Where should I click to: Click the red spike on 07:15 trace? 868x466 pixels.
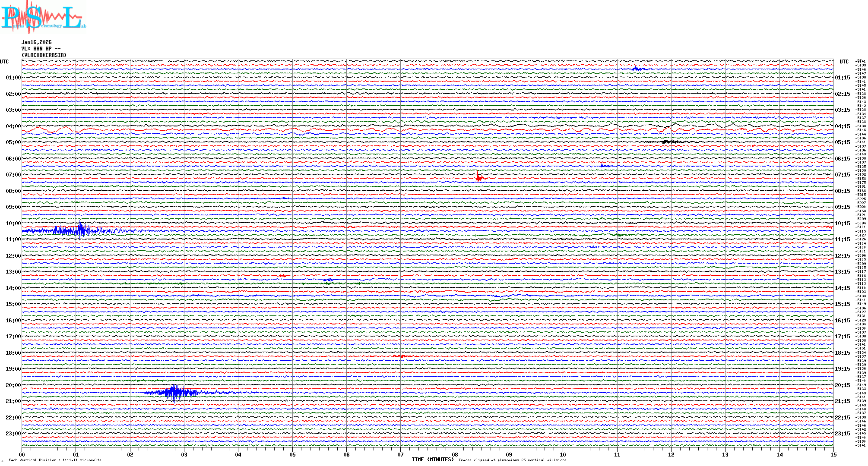[x=478, y=177]
